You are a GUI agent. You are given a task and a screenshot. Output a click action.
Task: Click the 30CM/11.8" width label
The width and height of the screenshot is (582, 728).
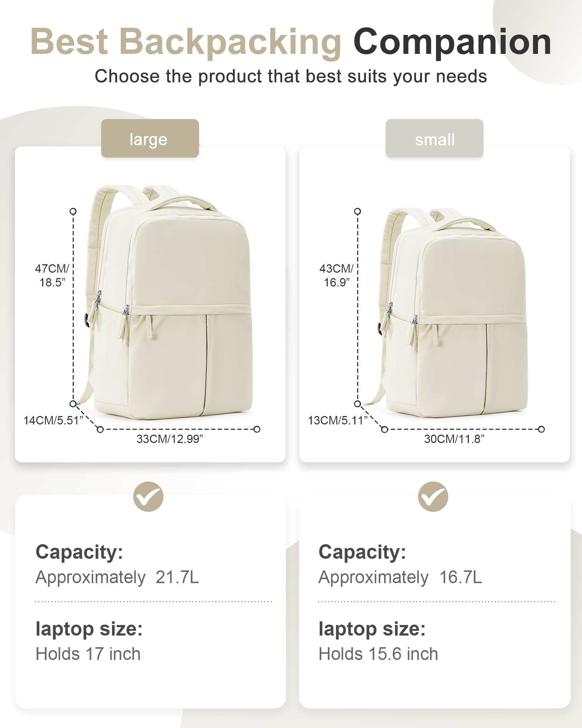454,439
